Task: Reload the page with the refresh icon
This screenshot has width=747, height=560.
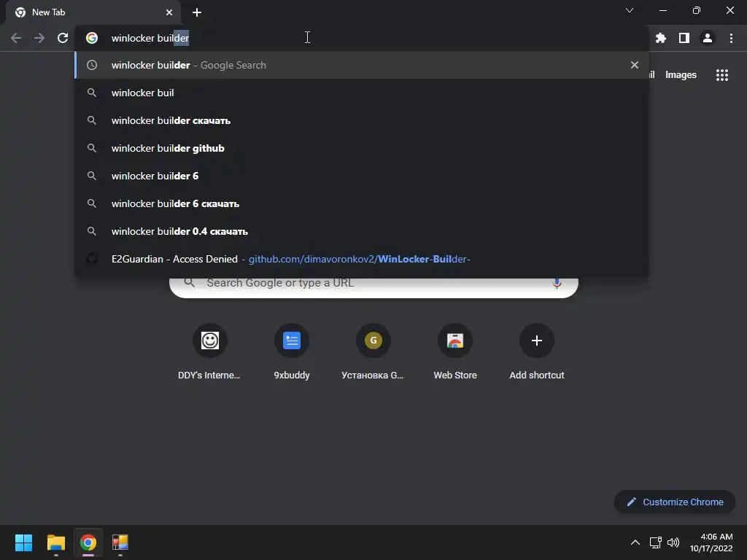Action: point(63,38)
